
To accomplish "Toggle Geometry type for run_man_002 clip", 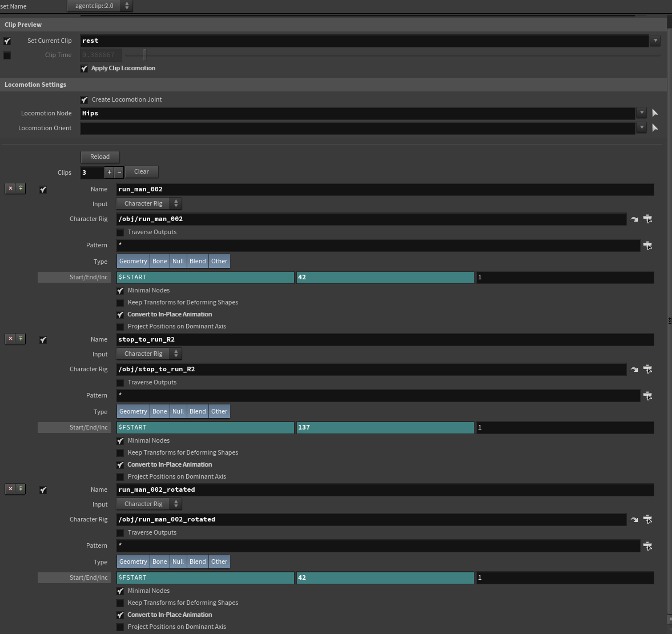I will coord(133,261).
